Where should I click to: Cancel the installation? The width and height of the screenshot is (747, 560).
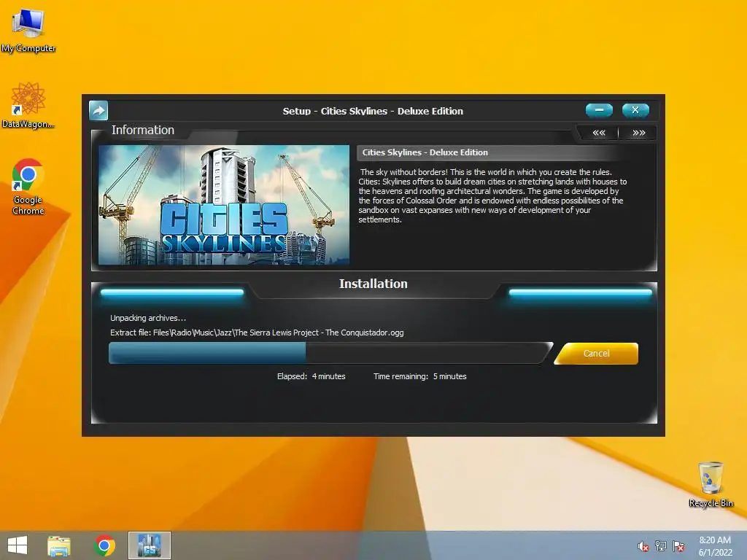pos(597,354)
